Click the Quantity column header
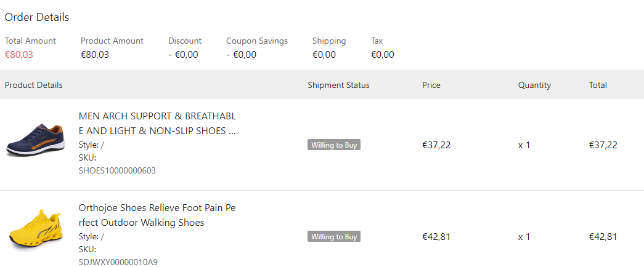Viewport: 644px width, 267px height. [534, 86]
